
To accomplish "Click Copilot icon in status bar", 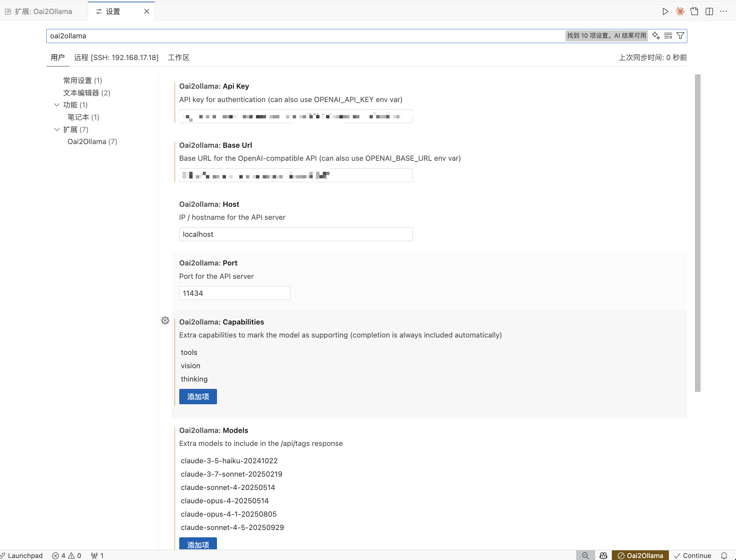I will tap(603, 555).
